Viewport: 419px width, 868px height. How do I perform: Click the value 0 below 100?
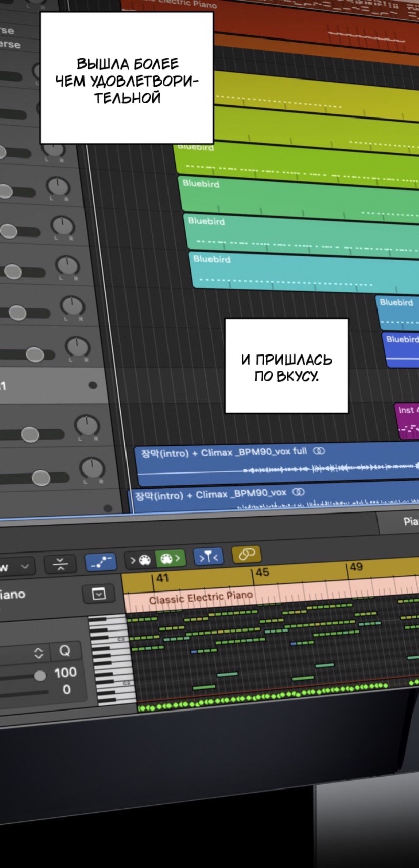point(66,690)
